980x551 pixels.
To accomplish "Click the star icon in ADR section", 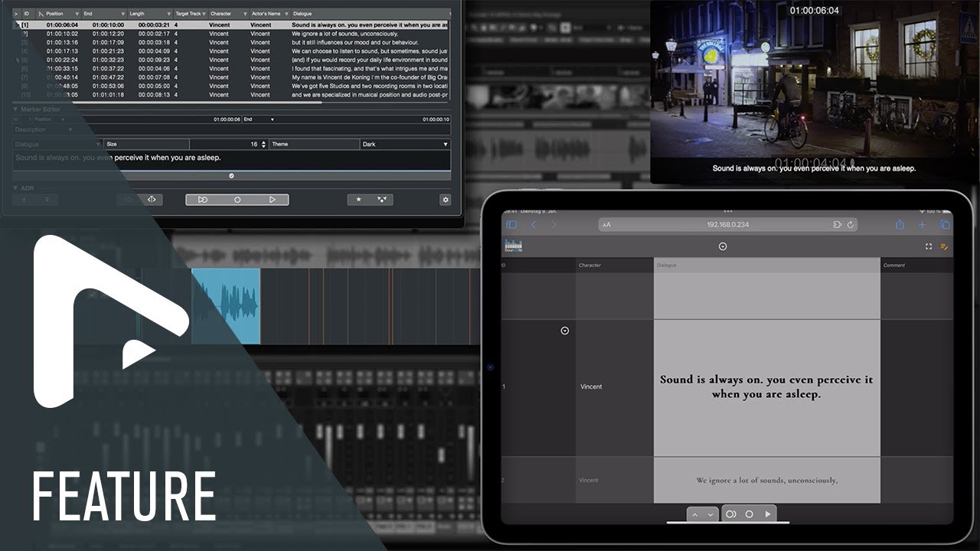I will point(359,200).
